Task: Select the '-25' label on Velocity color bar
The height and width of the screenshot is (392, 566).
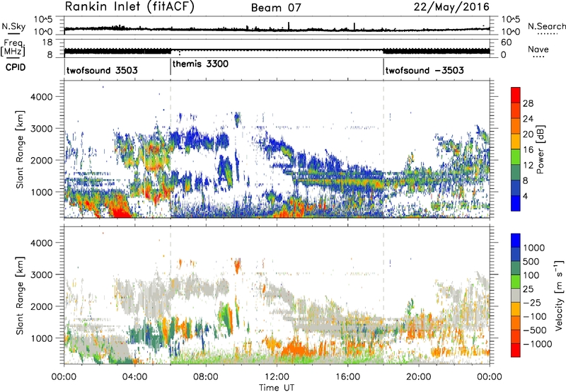Action: (531, 303)
